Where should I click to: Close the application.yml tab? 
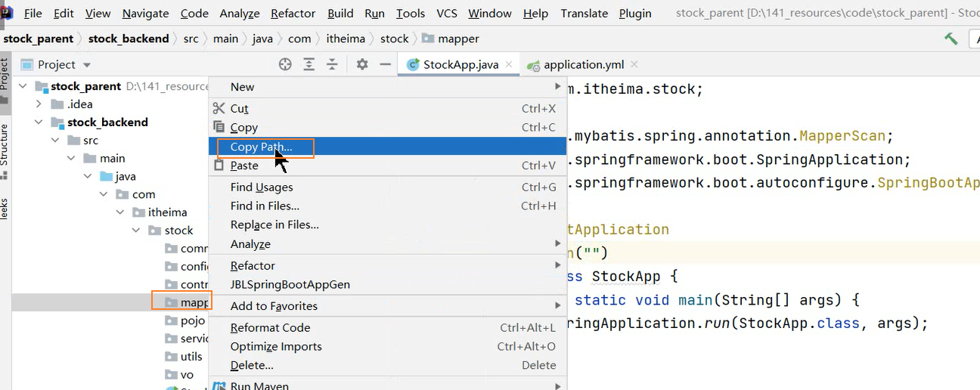(x=634, y=64)
